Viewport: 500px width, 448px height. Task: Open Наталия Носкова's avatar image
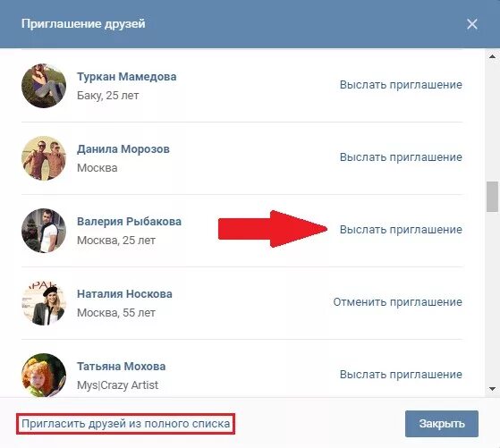pyautogui.click(x=44, y=302)
